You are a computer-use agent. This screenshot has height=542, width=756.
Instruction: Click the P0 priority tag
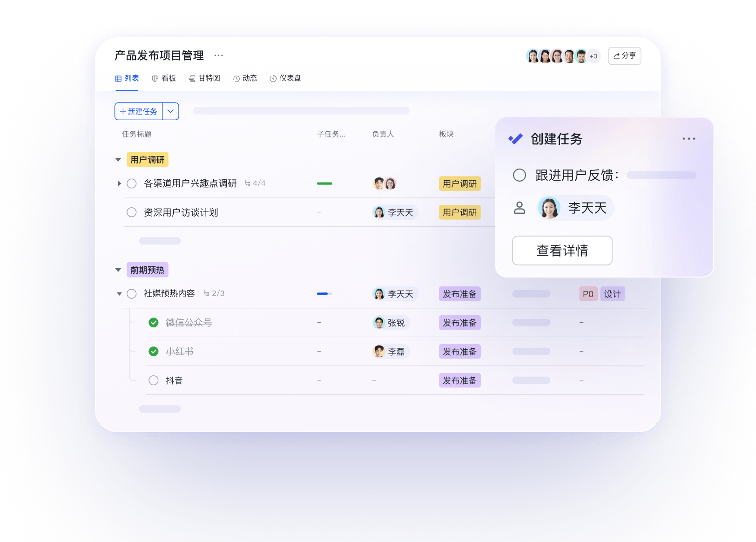pyautogui.click(x=588, y=294)
